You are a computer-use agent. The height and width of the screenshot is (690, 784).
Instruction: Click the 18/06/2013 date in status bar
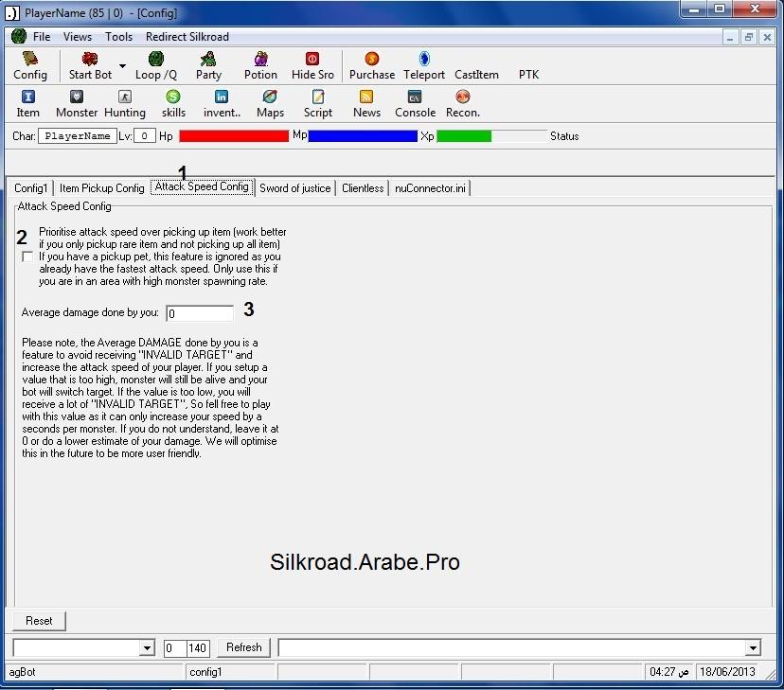click(727, 672)
